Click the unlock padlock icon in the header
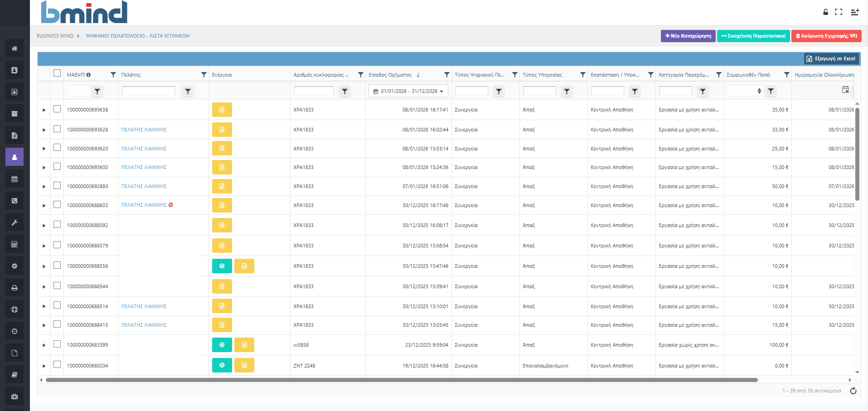 click(x=825, y=12)
